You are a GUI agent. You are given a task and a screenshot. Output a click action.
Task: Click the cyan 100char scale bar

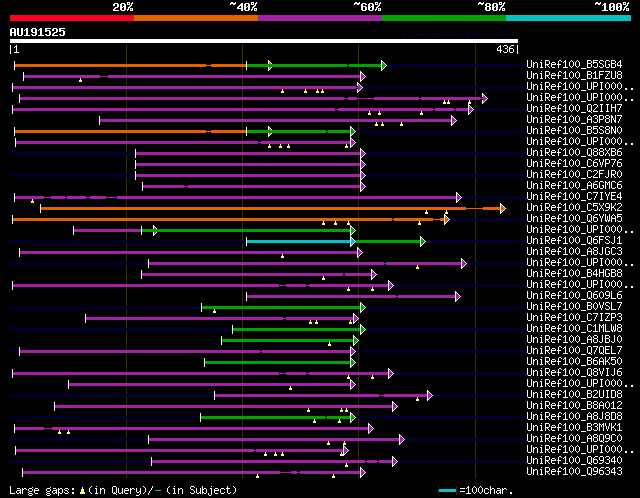[447, 490]
